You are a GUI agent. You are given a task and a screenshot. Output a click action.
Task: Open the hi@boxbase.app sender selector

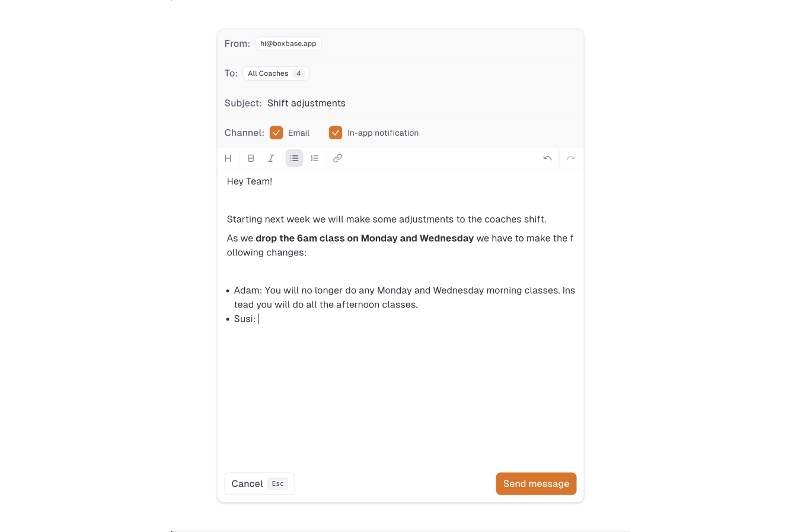288,43
